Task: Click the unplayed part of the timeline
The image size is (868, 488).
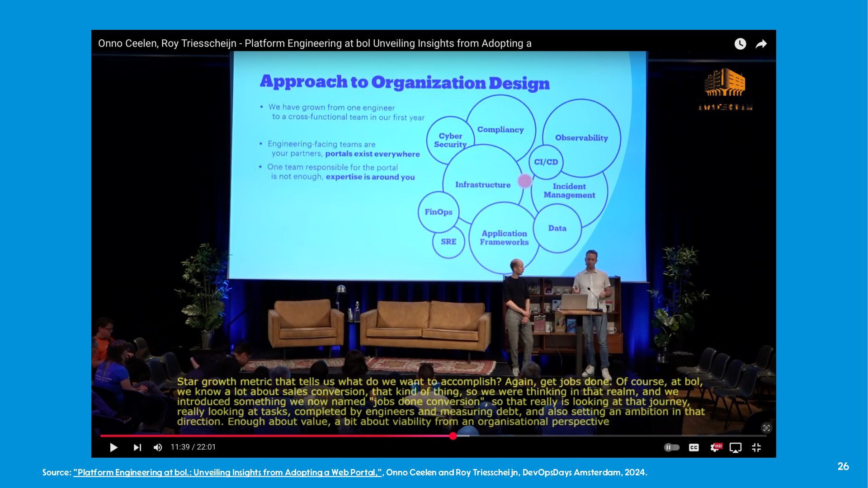Action: pos(610,436)
